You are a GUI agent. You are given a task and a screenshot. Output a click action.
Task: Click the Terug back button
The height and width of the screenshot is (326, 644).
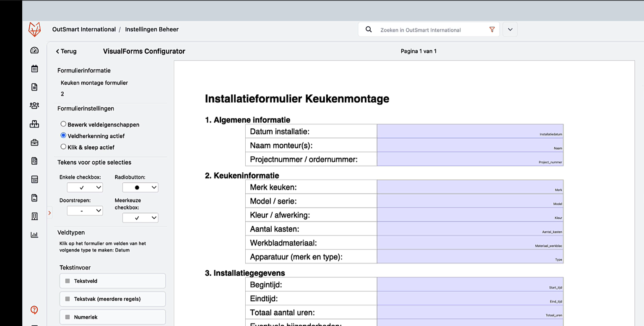coord(66,51)
